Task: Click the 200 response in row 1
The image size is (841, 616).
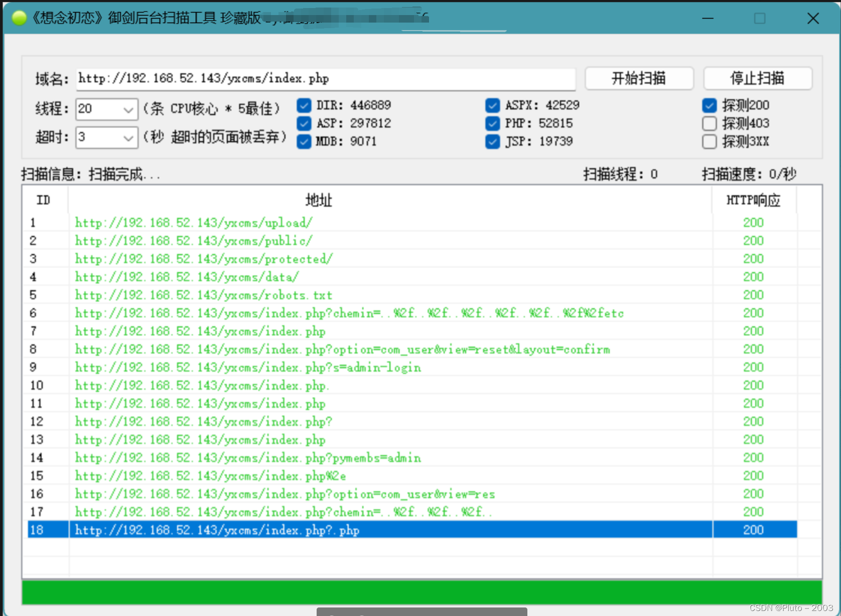Action: (x=753, y=222)
